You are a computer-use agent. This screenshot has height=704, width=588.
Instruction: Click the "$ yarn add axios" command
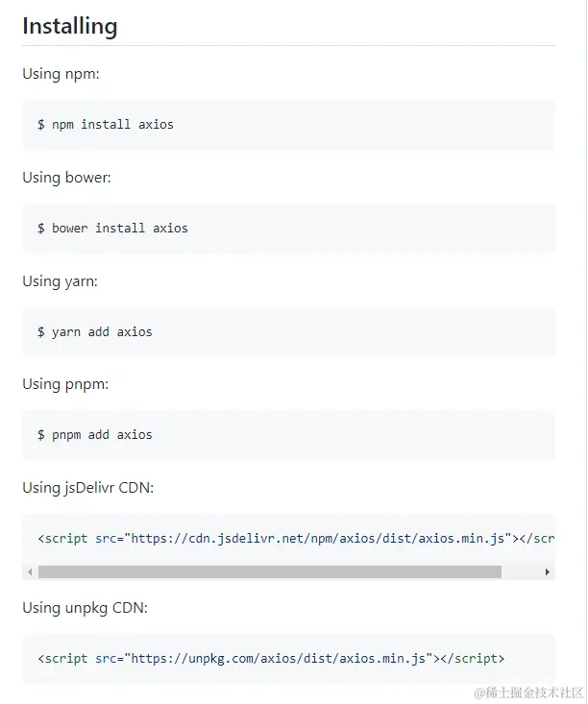point(95,332)
